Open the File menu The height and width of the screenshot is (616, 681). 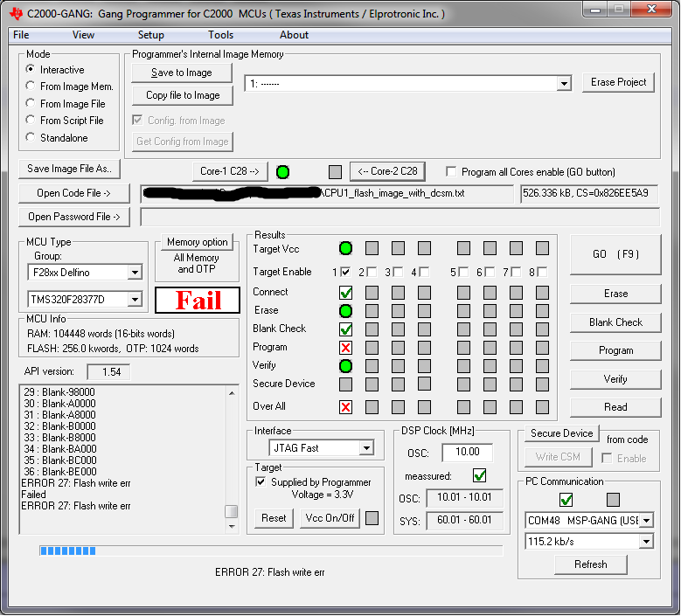21,35
